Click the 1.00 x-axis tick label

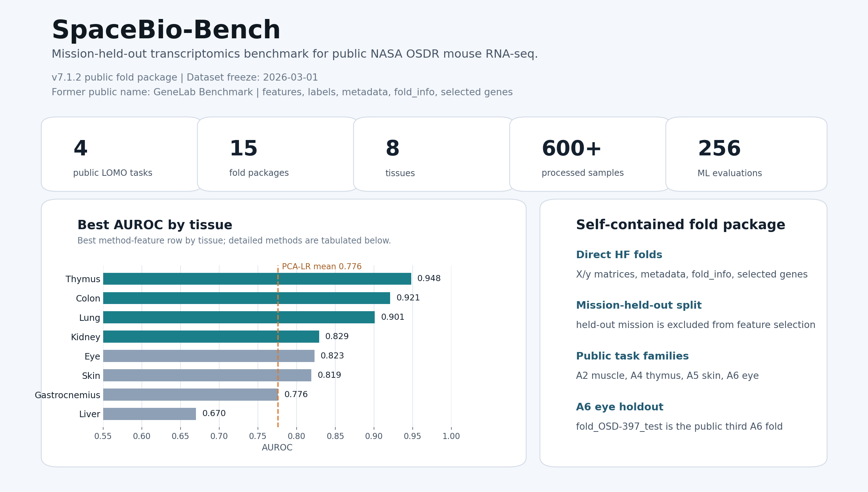coord(451,436)
